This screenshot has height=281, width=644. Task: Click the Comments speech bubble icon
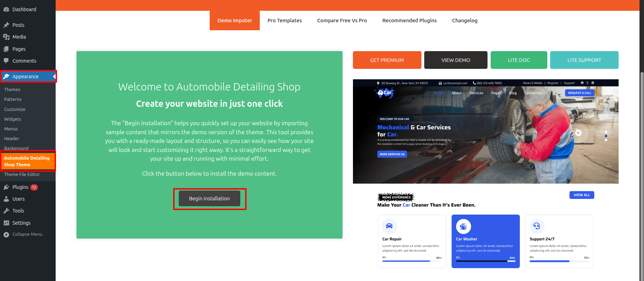point(6,61)
